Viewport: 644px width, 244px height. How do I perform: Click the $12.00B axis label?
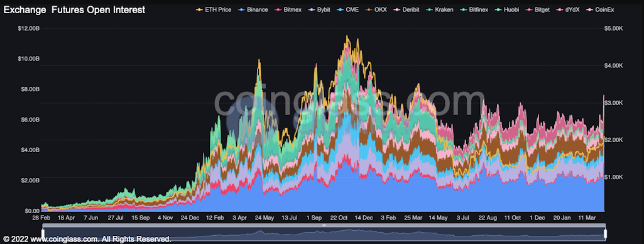point(28,28)
